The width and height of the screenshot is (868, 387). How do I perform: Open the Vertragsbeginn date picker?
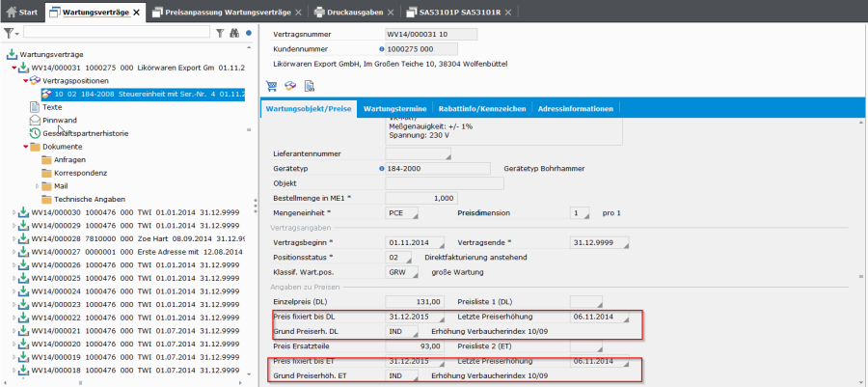pos(440,242)
